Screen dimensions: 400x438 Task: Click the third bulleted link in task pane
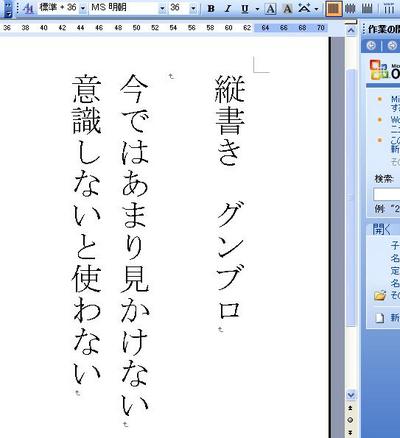[395, 144]
